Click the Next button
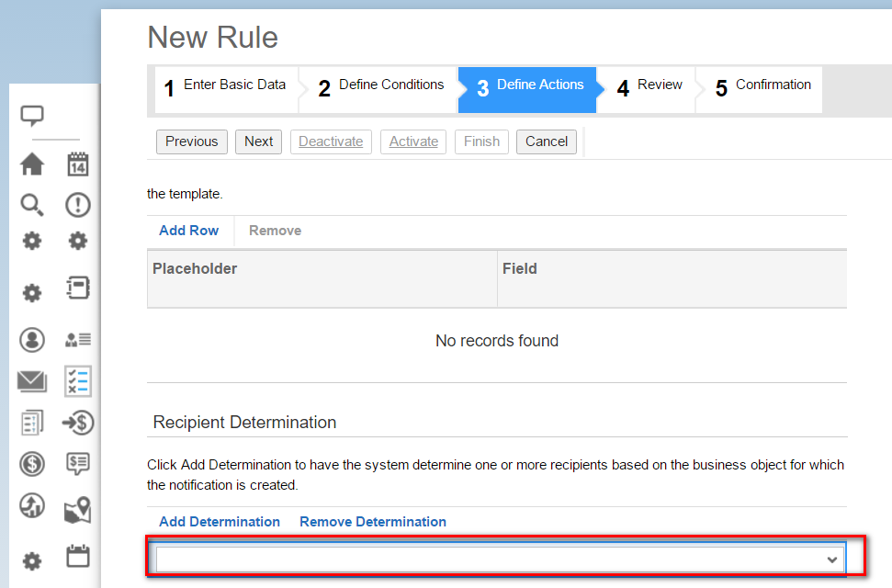Screen dimensions: 892x588 click(259, 141)
